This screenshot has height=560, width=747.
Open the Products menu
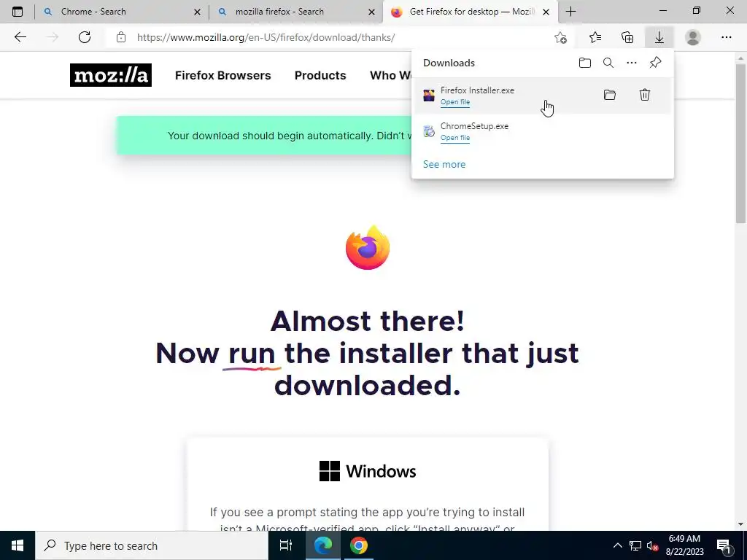click(320, 75)
